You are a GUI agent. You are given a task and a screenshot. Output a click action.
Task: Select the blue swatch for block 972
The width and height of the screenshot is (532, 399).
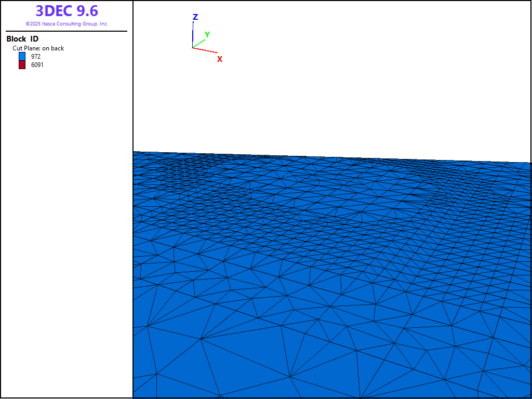[x=22, y=56]
